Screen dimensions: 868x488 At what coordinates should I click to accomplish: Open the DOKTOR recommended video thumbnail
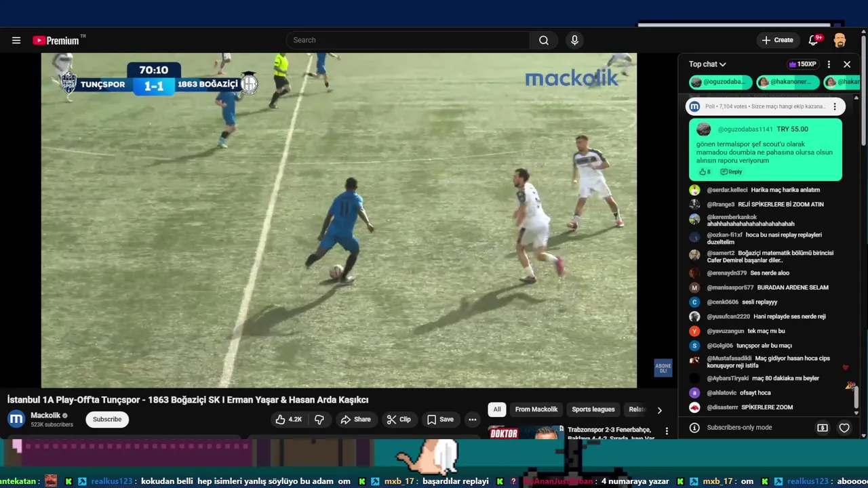pyautogui.click(x=525, y=432)
